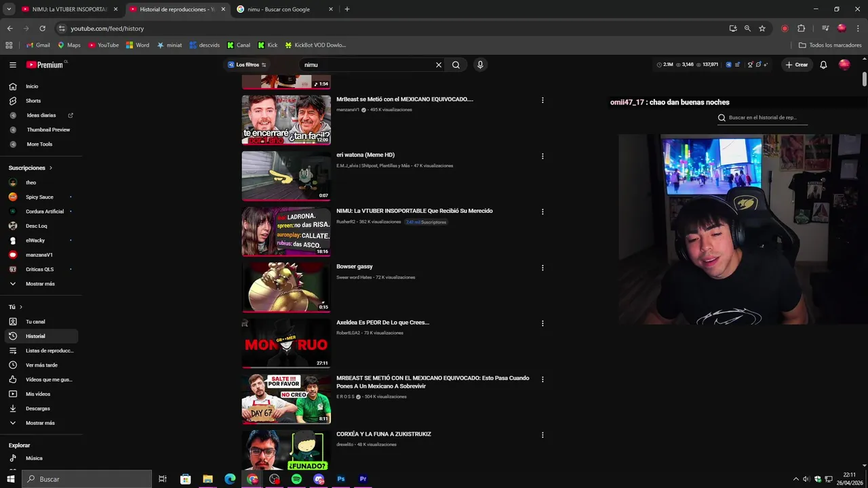Open the Los filtros dropdown
Image resolution: width=868 pixels, height=488 pixels.
247,65
